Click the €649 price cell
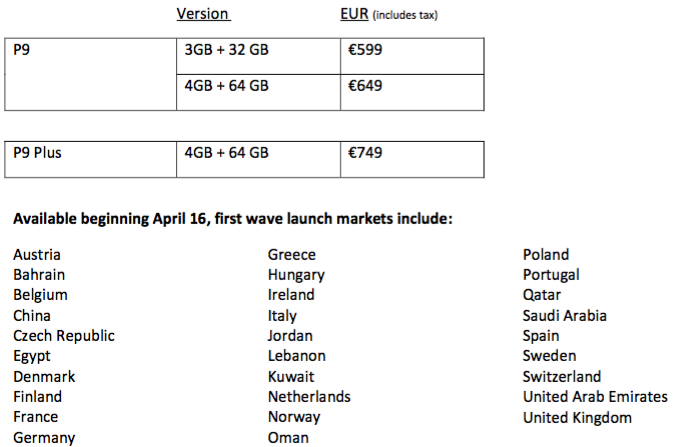This screenshot has height=447, width=694. click(x=365, y=86)
